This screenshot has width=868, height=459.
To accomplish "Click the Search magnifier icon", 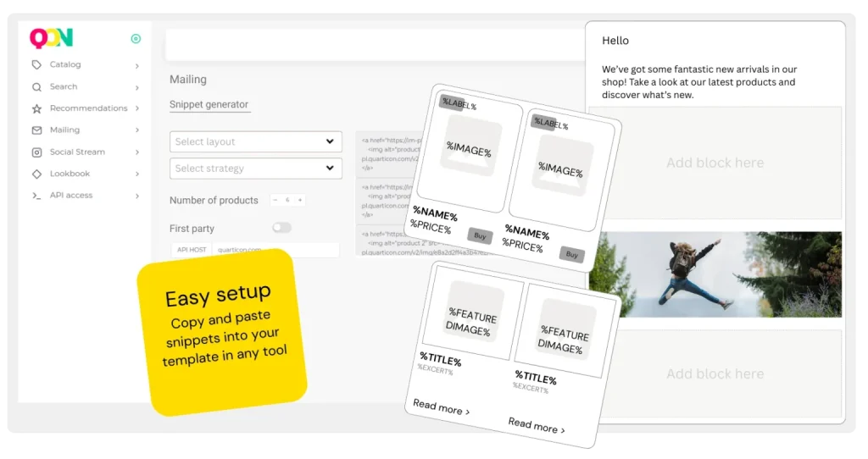I will (x=36, y=87).
